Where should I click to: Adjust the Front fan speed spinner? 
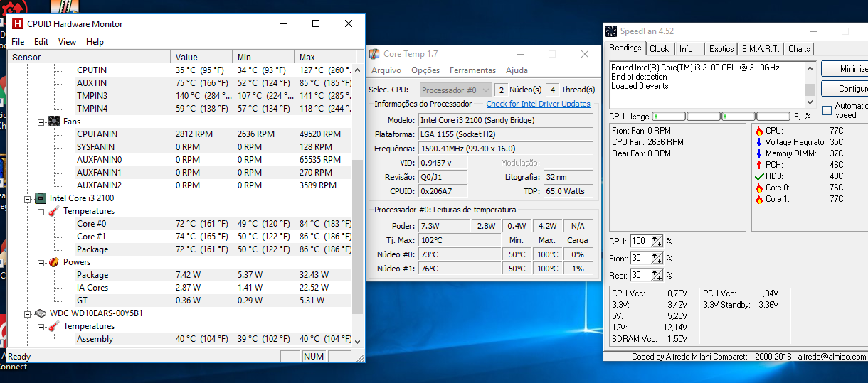[657, 258]
